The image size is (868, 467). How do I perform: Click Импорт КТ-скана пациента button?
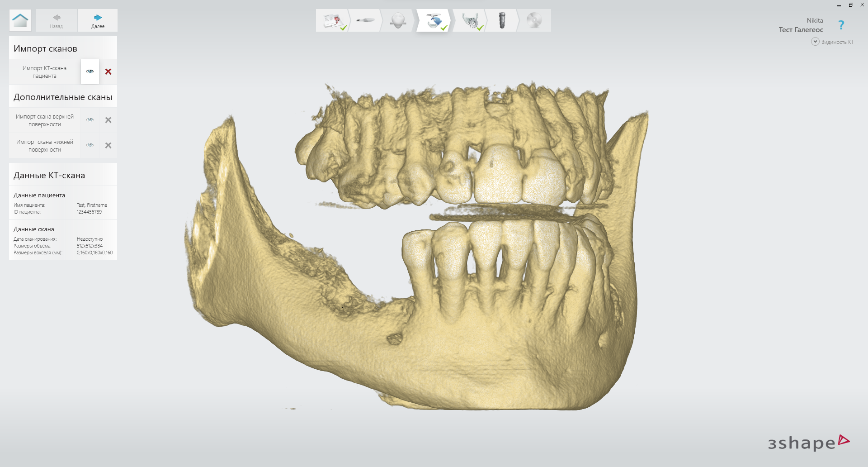tap(45, 72)
